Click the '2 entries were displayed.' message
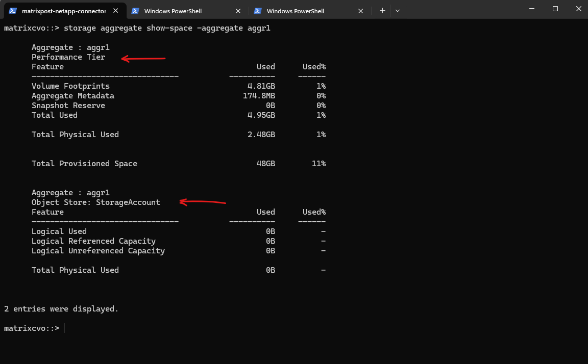Viewport: 588px width, 364px height. 61,309
